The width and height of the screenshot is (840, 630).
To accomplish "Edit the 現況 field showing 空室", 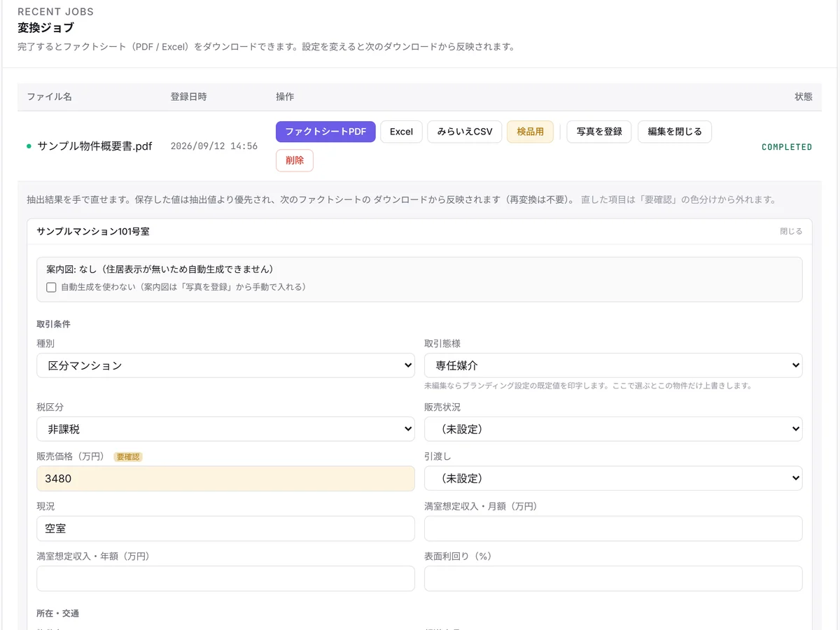I will click(x=225, y=528).
